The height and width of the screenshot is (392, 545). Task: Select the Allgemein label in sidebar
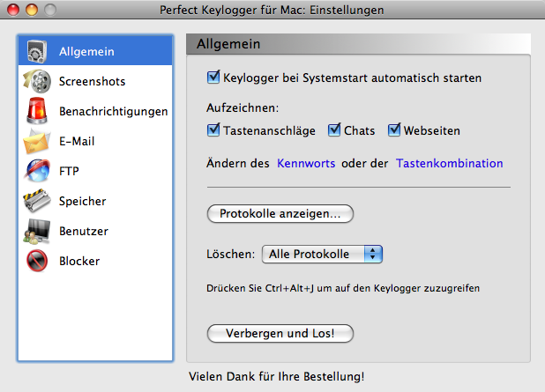[x=86, y=51]
